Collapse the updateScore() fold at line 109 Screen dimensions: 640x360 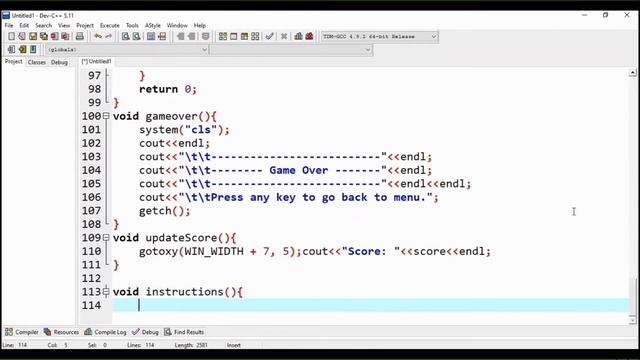pos(106,238)
